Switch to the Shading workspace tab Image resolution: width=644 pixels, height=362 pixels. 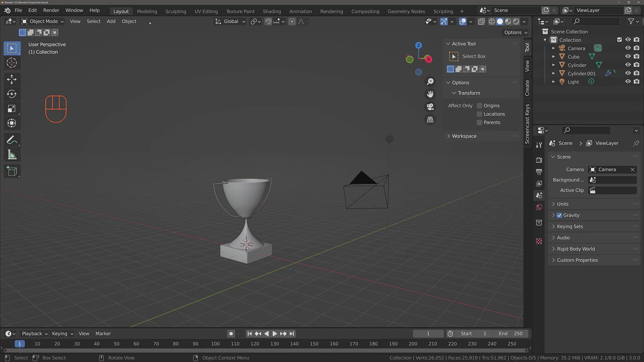[x=272, y=11]
